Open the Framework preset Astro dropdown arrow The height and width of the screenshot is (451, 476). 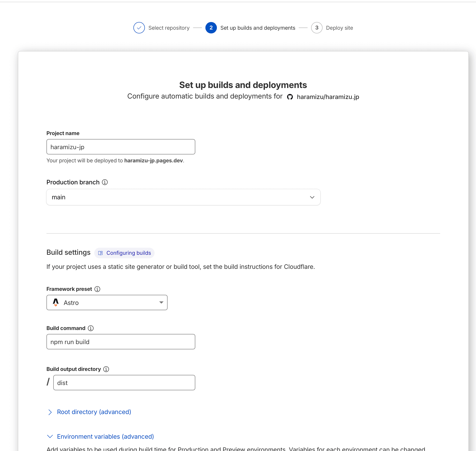[161, 302]
